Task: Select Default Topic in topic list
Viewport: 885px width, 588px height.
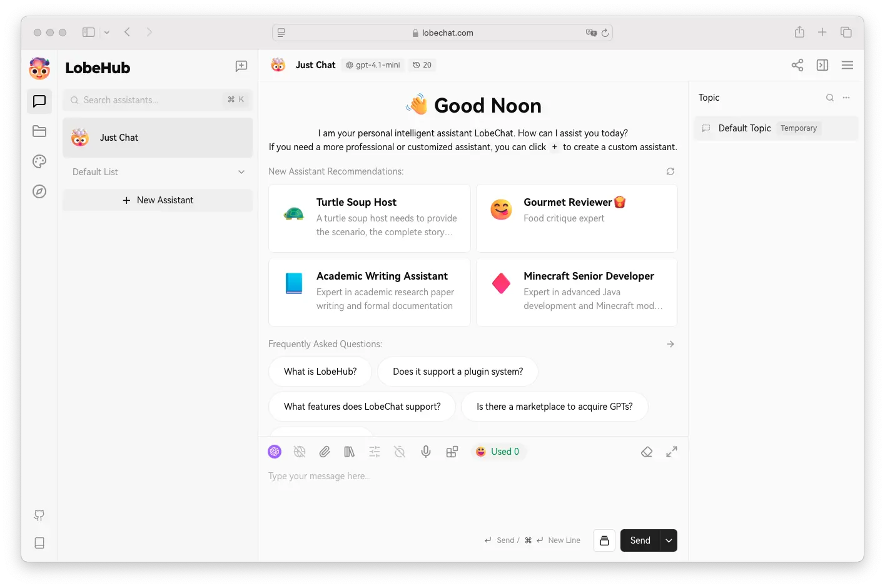Action: [744, 128]
